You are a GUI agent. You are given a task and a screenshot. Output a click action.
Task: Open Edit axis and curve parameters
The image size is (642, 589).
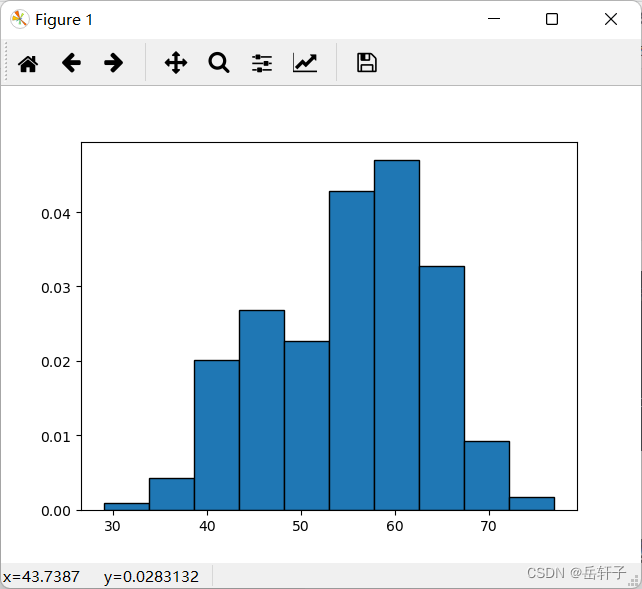(305, 63)
